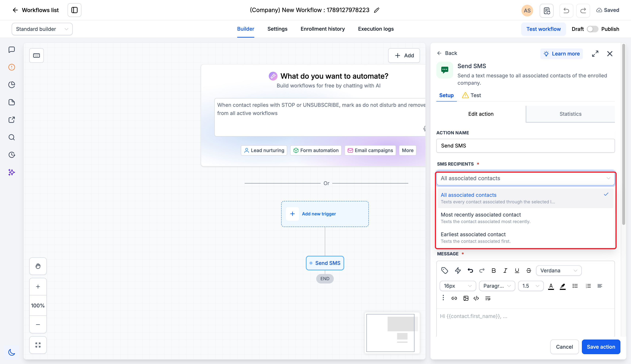Open the pie chart analytics sidebar icon
Screen dimensions: 631x364
12,85
